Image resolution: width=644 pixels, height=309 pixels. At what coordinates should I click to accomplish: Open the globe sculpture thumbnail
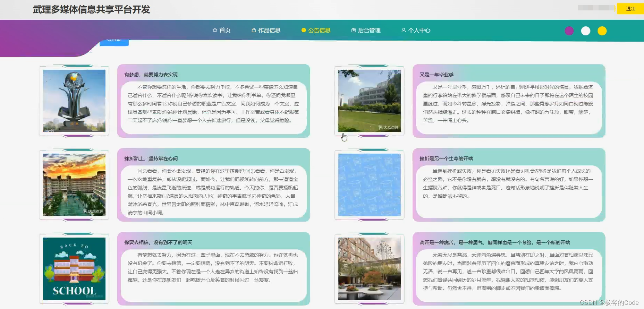(74, 101)
